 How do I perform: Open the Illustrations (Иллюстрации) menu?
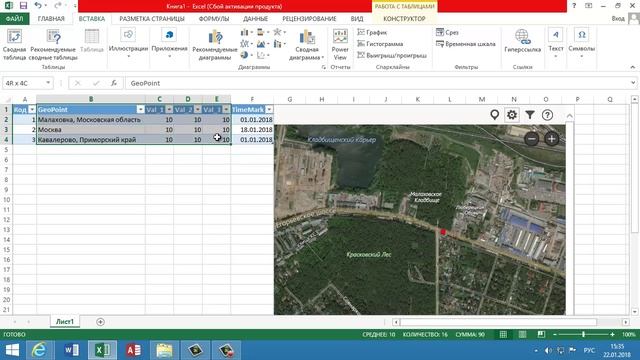[128, 44]
